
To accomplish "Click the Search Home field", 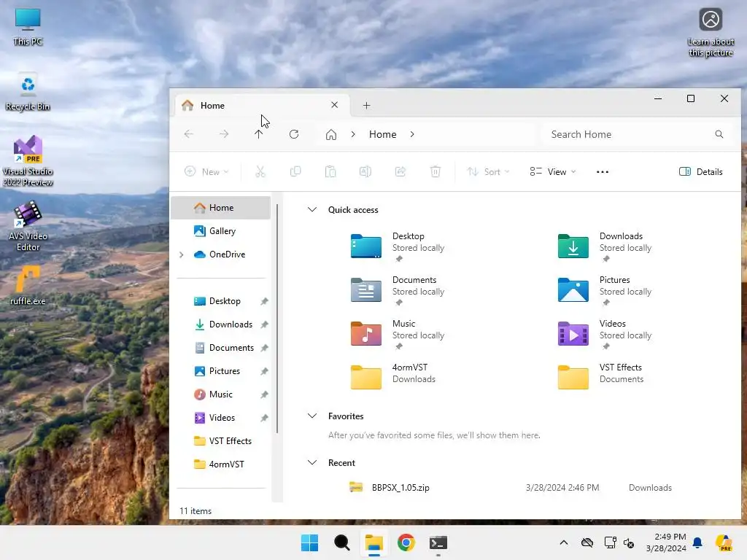I will point(638,134).
